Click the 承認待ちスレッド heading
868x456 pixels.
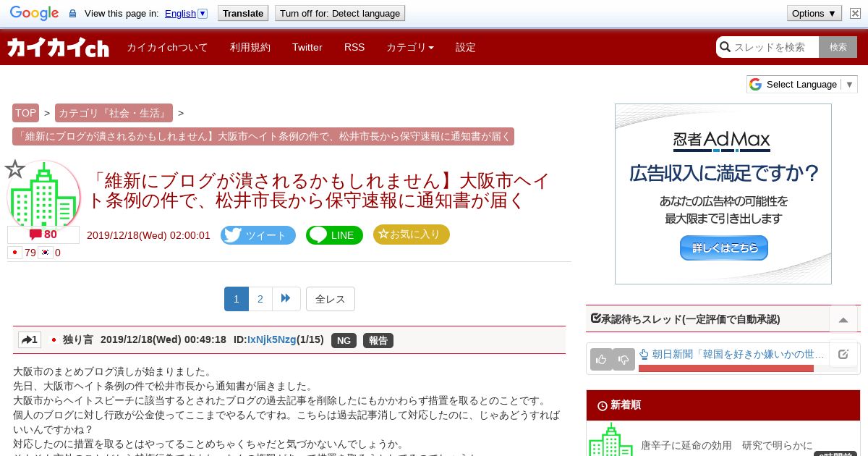click(x=686, y=318)
